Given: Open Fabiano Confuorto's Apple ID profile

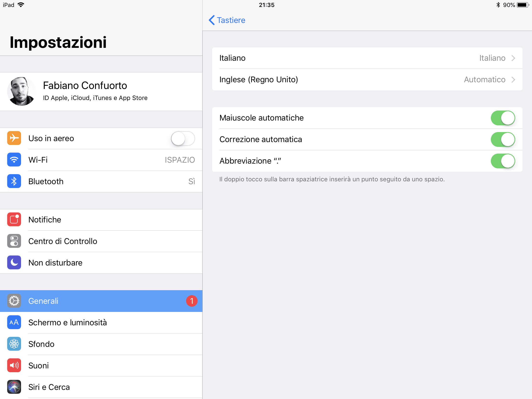Looking at the screenshot, I should click(101, 91).
